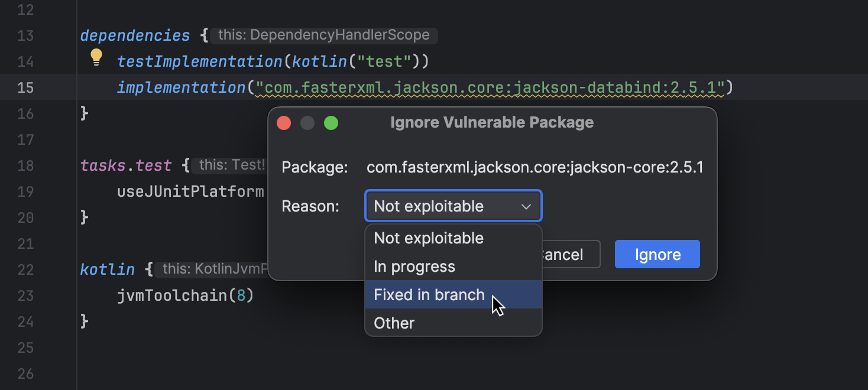Viewport: 868px width, 390px height.
Task: Click the red circle on the Ignore dialog
Action: [x=284, y=123]
